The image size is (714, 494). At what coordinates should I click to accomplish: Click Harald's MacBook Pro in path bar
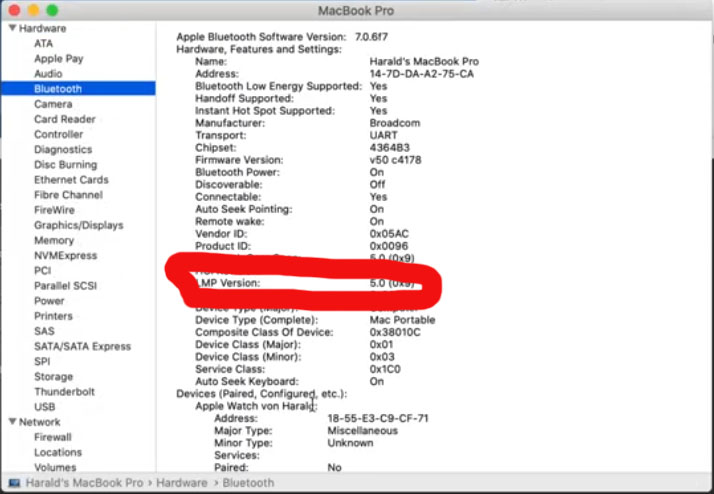click(x=84, y=483)
